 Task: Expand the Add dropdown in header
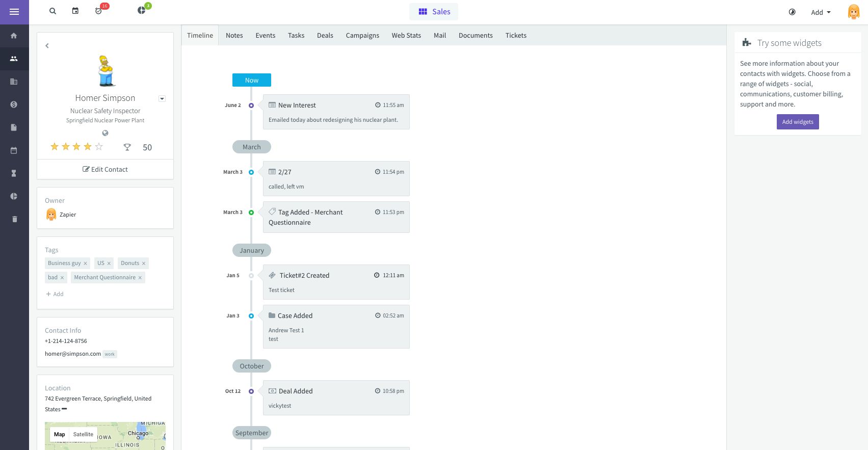821,12
